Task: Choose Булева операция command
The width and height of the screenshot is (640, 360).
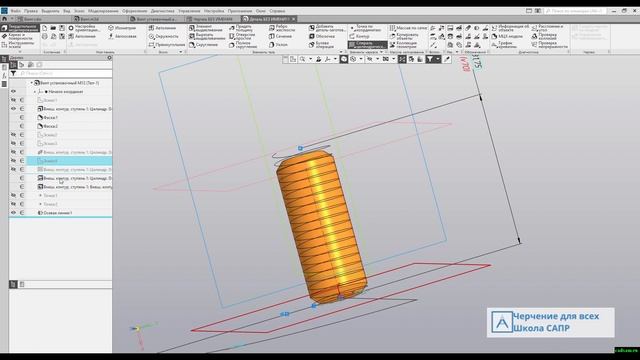Action: click(x=322, y=45)
